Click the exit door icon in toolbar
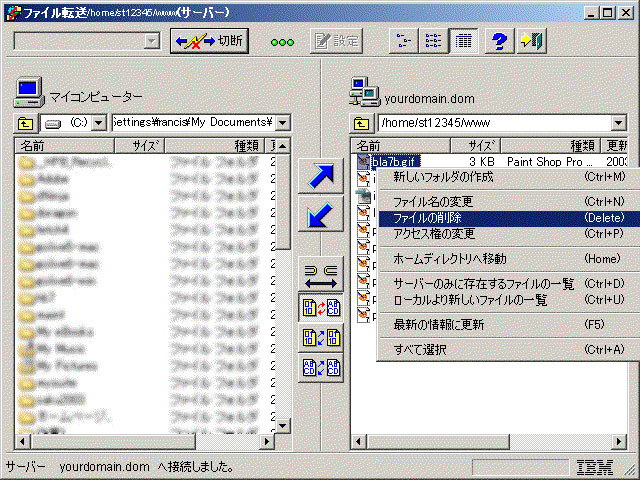The height and width of the screenshot is (480, 640). coord(531,41)
